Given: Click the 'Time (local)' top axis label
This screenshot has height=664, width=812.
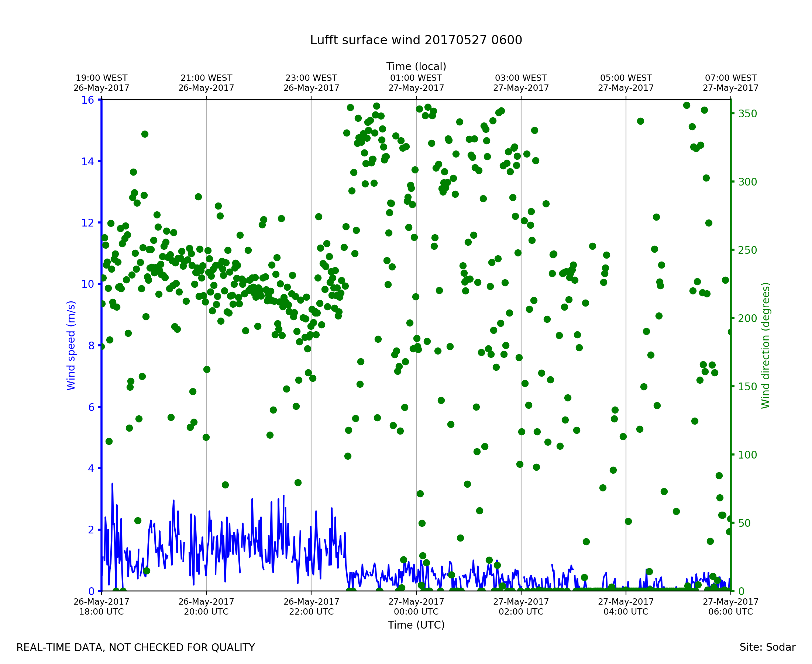Looking at the screenshot, I should click(x=416, y=66).
